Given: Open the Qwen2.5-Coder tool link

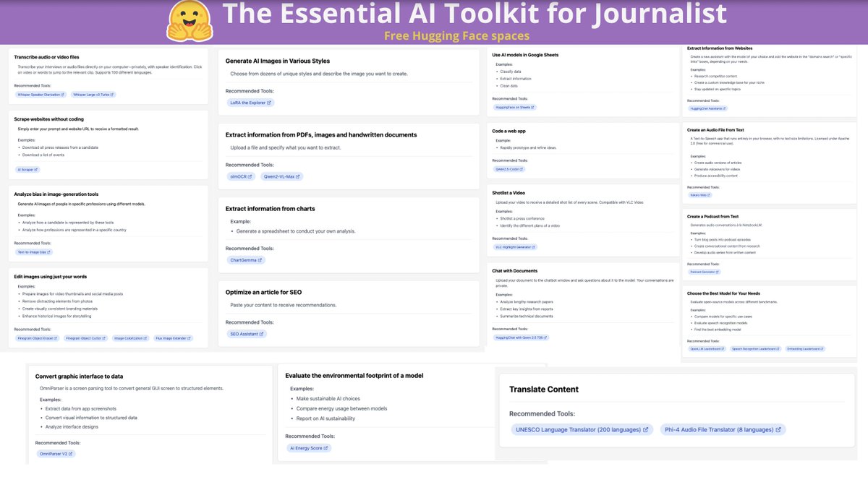Looking at the screenshot, I should (x=509, y=169).
